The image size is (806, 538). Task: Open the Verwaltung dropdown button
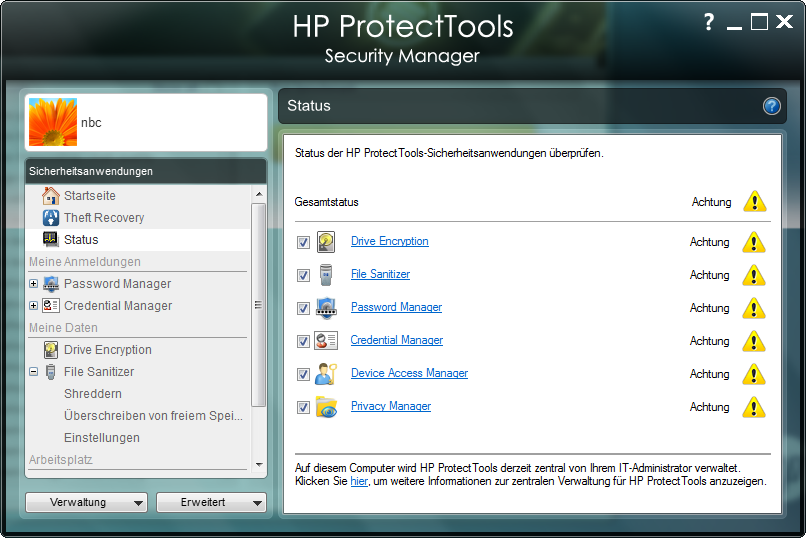(86, 503)
